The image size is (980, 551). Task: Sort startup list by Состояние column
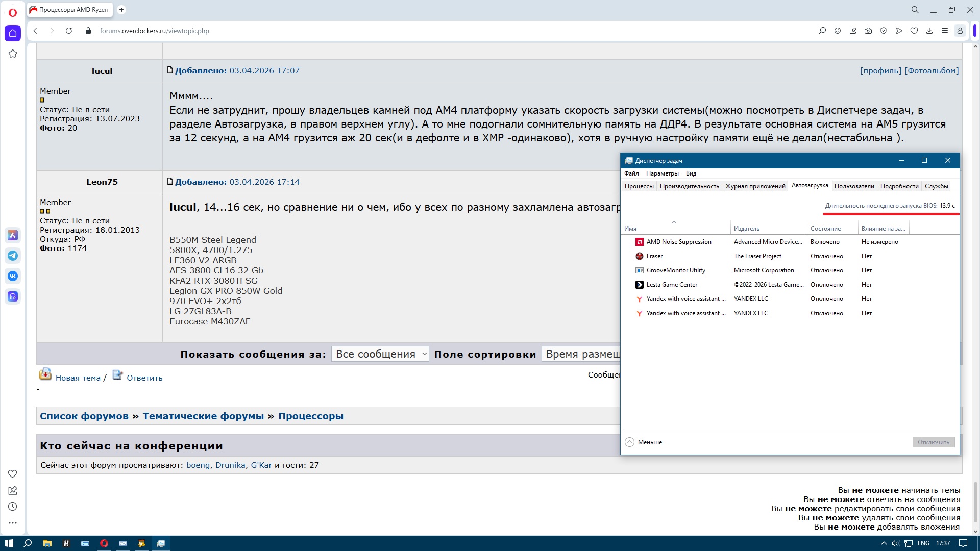click(x=825, y=229)
